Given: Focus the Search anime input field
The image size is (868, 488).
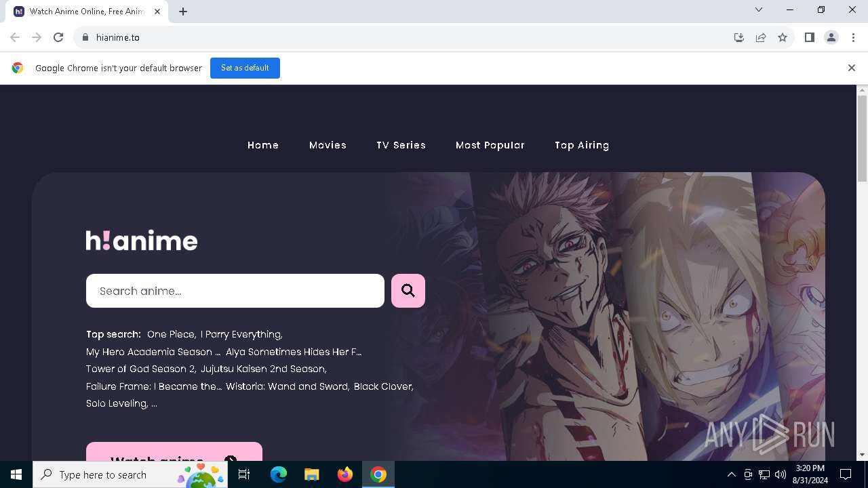Looking at the screenshot, I should point(235,291).
